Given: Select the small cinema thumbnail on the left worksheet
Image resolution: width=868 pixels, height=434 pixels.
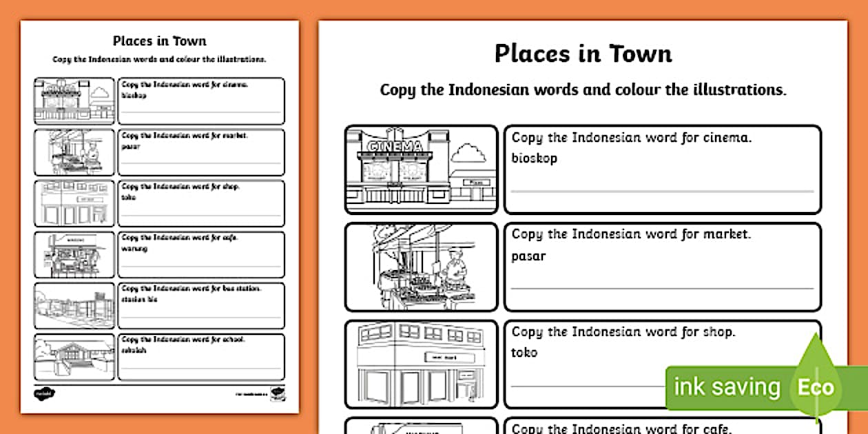Looking at the screenshot, I should click(x=73, y=100).
